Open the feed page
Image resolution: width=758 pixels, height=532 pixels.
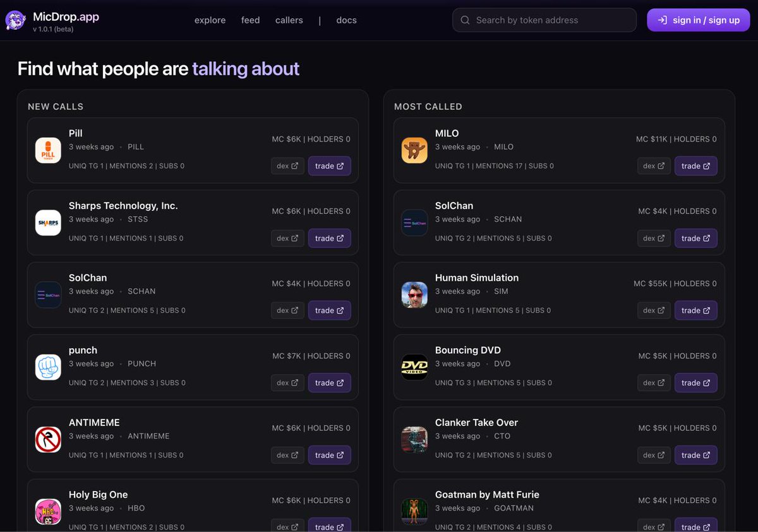[250, 20]
